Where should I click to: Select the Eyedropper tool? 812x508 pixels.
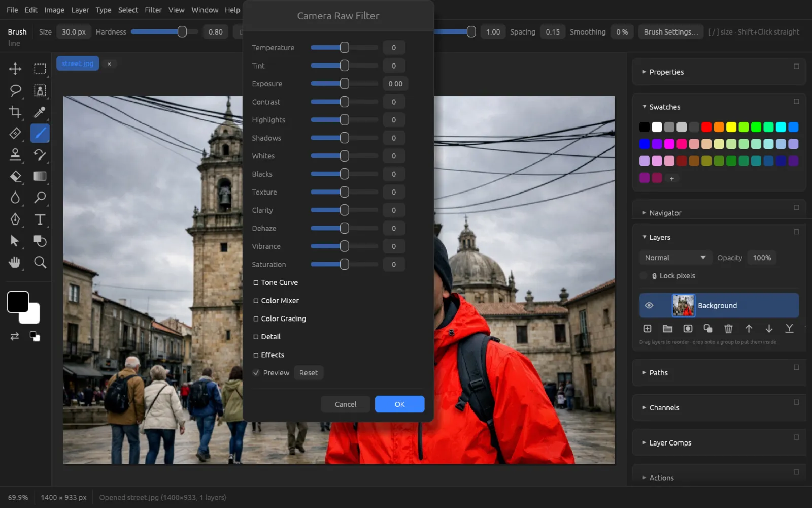coord(40,112)
